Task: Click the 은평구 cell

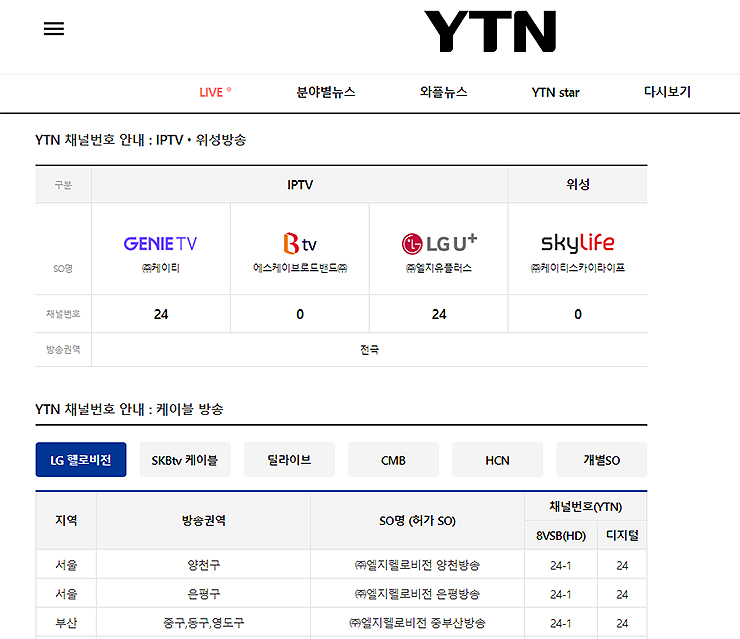Action: [x=203, y=594]
